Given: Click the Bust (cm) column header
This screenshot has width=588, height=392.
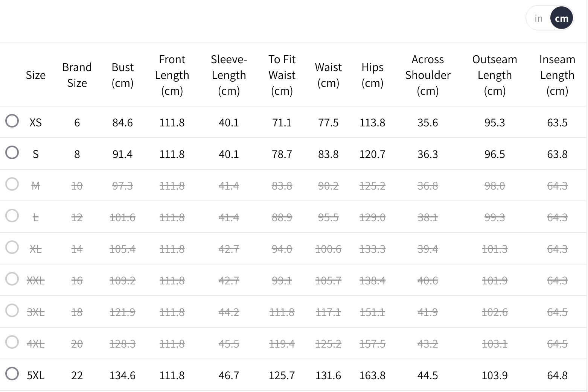Looking at the screenshot, I should (x=123, y=75).
